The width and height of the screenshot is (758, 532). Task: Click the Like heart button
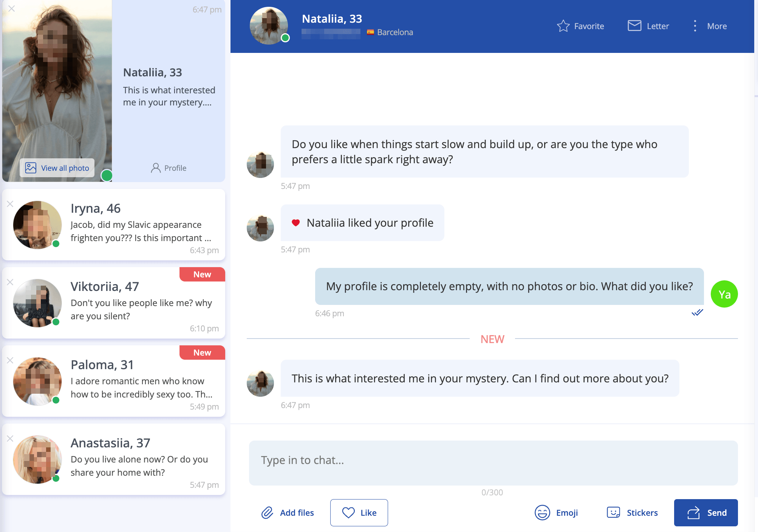coord(359,513)
